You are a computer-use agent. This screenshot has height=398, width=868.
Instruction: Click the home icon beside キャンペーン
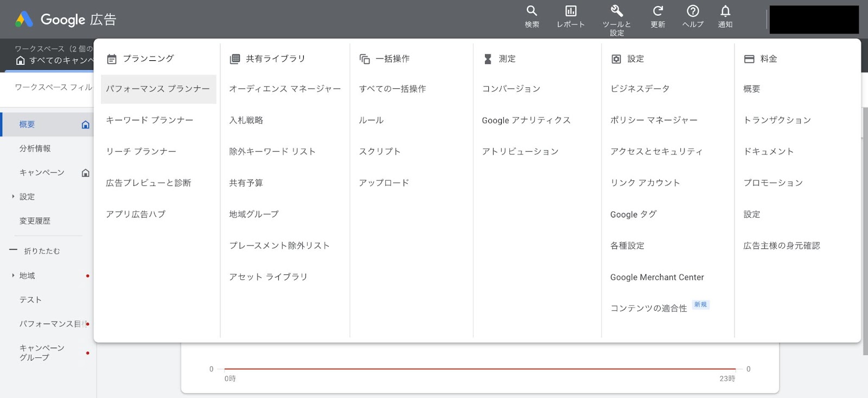(85, 173)
